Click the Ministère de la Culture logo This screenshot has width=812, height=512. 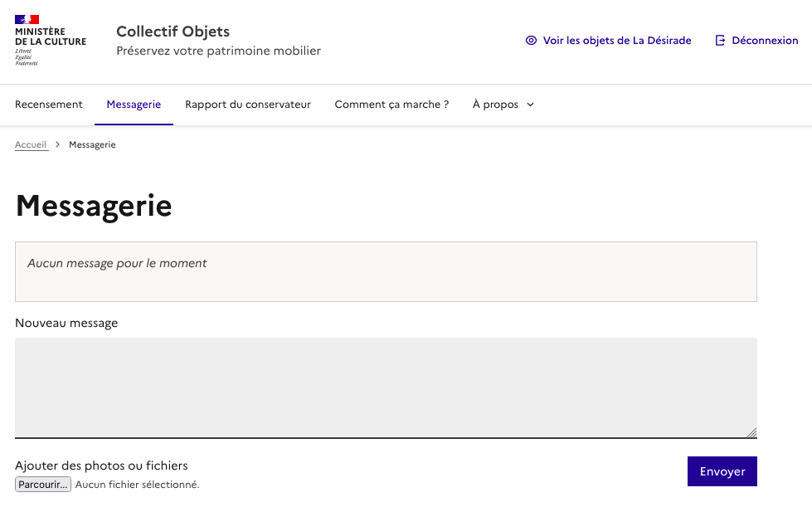point(51,41)
